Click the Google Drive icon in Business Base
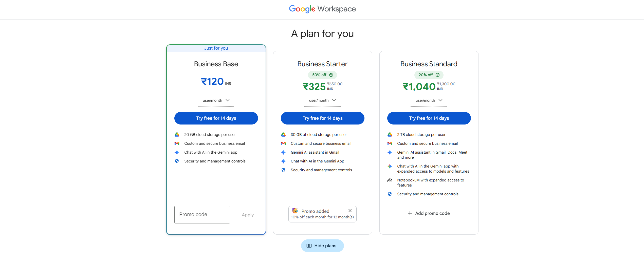Image resolution: width=644 pixels, height=269 pixels. coord(177,135)
